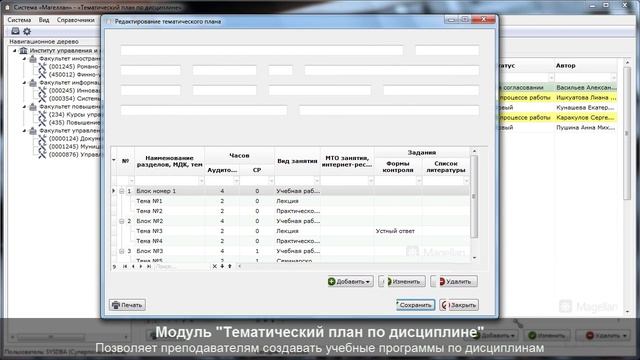
Task: Click the dialog title bar icon
Action: [x=109, y=21]
